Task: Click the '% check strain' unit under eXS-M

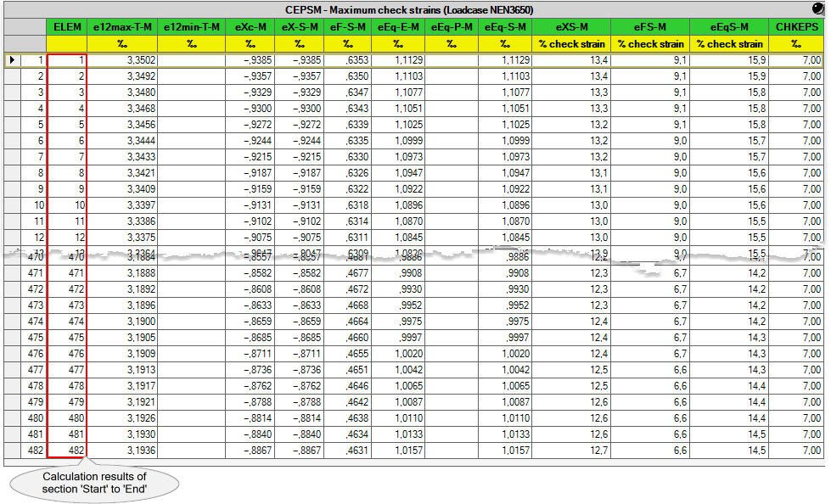Action: (571, 43)
